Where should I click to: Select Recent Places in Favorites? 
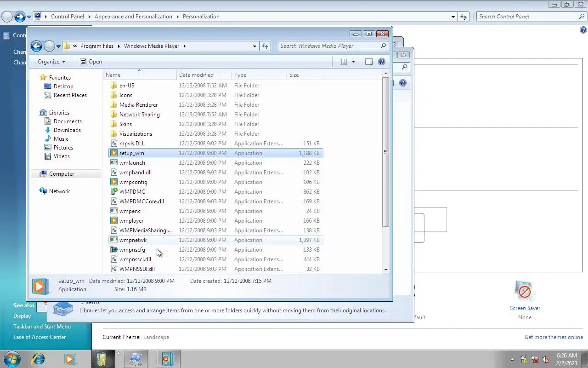click(70, 95)
